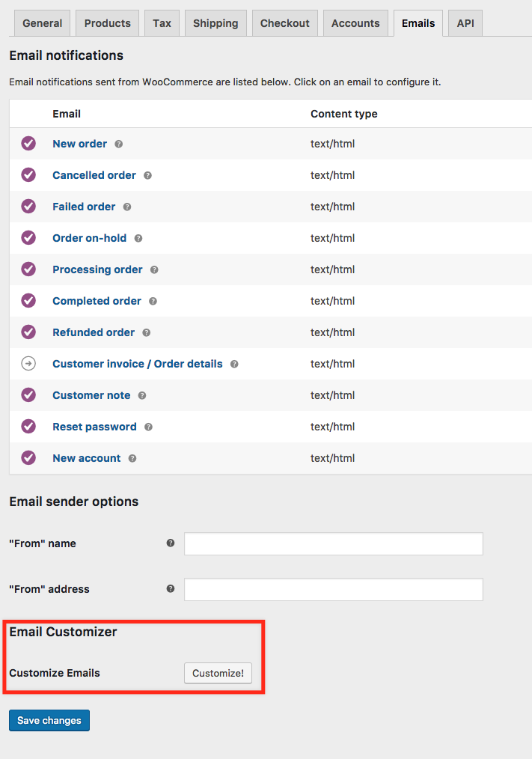
Task: Click the help icon beside New order
Action: [119, 144]
